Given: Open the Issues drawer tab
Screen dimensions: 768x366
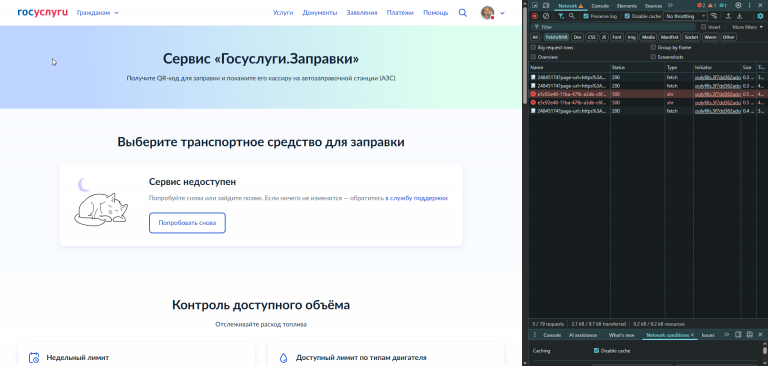Looking at the screenshot, I should click(x=708, y=335).
